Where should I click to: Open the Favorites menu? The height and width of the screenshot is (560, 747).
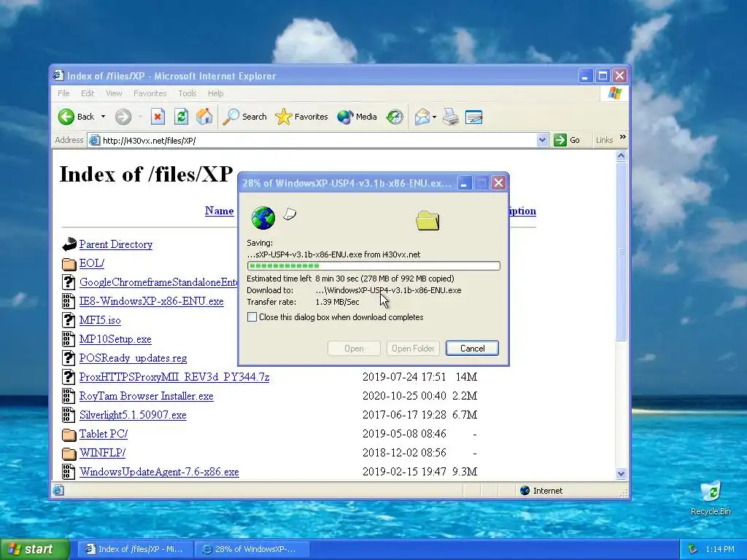click(x=150, y=93)
